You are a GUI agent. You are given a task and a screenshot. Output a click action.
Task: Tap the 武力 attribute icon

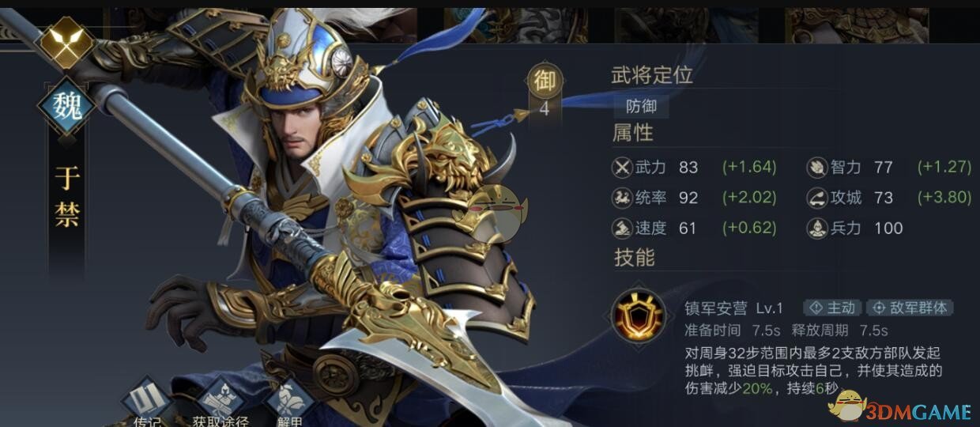pos(622,168)
